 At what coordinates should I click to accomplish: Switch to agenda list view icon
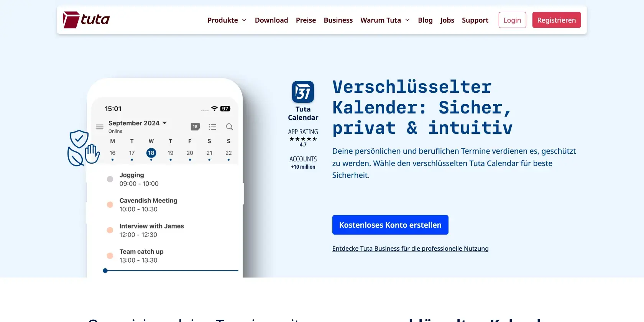coord(212,127)
